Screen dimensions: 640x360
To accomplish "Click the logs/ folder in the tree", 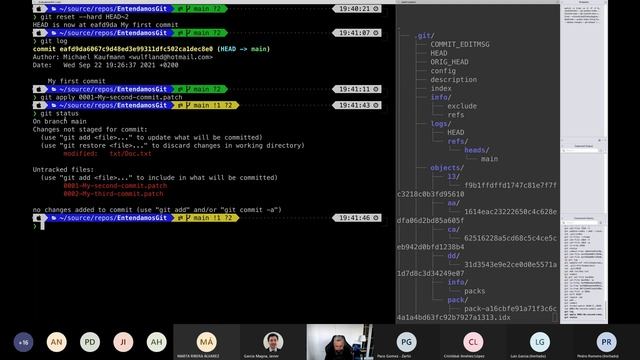I will coord(441,124).
